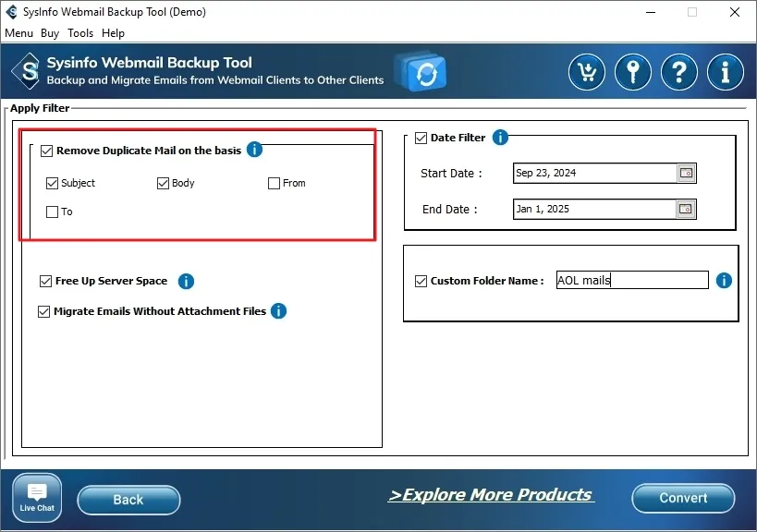Click the blue refresh folder icon
757x532 pixels.
(x=421, y=72)
